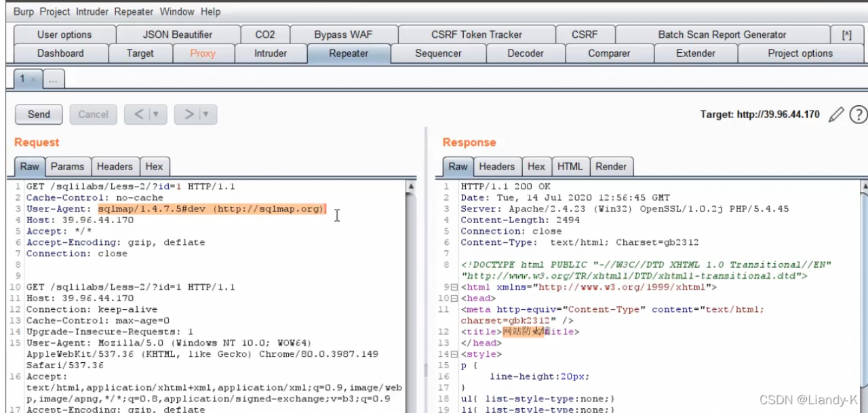Switch to the Dashboard tab
The width and height of the screenshot is (868, 413).
[x=60, y=54]
